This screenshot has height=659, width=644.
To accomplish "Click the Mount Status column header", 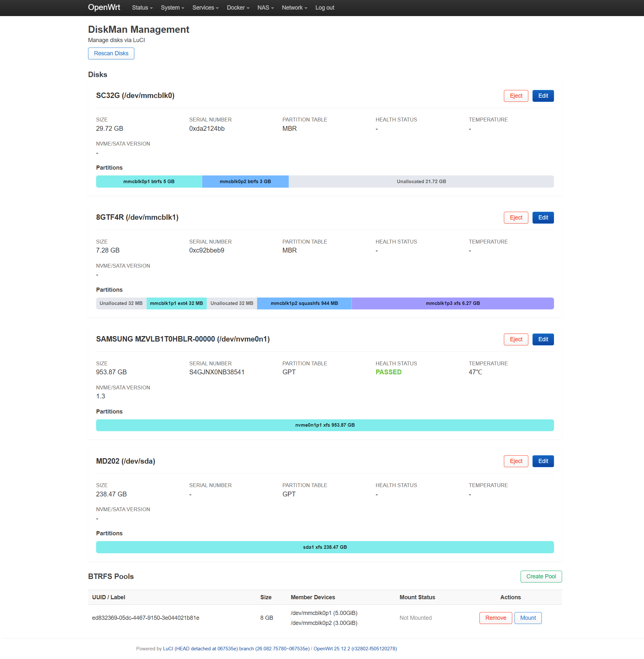I will click(x=417, y=597).
